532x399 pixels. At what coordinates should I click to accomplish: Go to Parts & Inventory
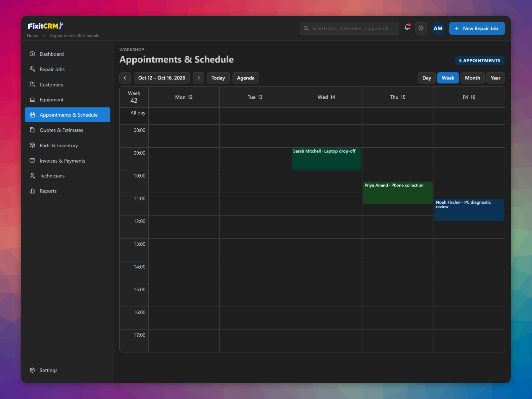(x=67, y=145)
